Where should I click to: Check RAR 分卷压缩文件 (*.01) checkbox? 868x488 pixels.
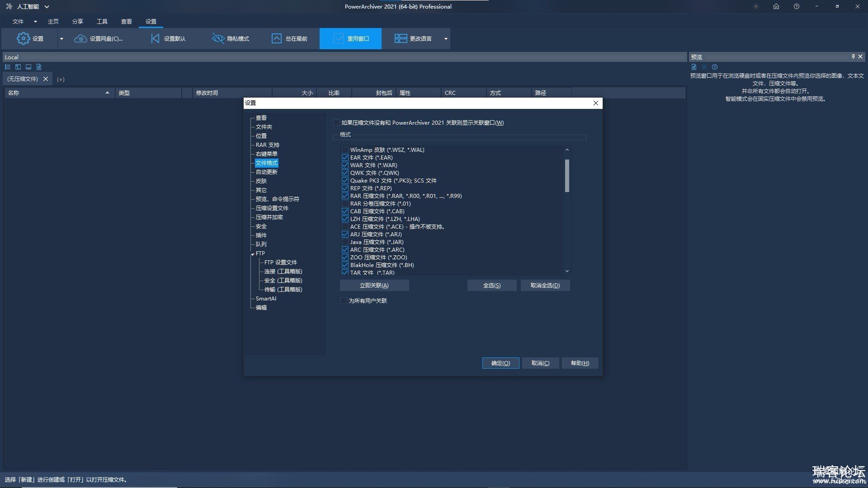click(345, 204)
